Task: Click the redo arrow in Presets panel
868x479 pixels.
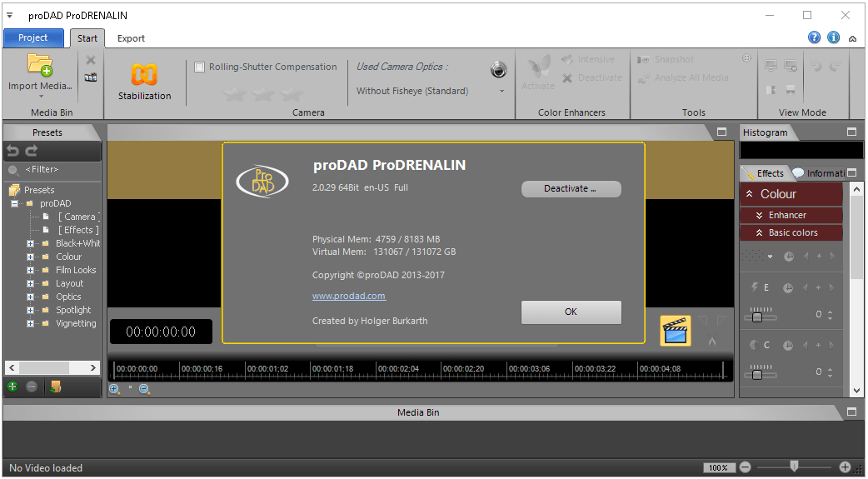Action: pyautogui.click(x=32, y=151)
